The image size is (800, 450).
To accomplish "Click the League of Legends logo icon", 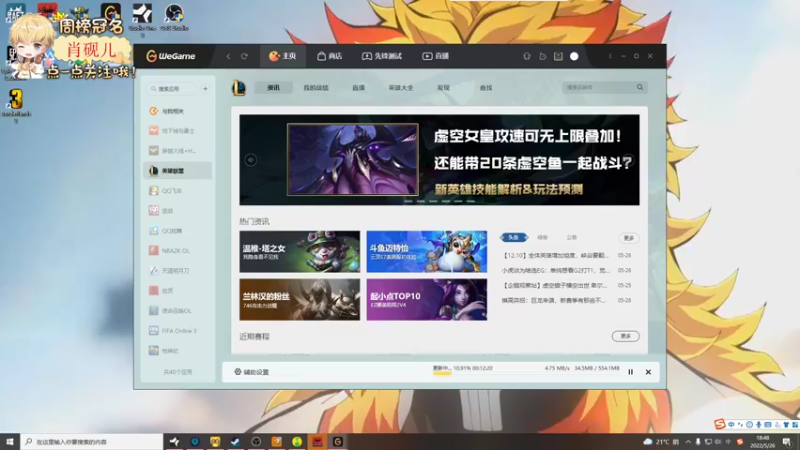I will tap(239, 88).
